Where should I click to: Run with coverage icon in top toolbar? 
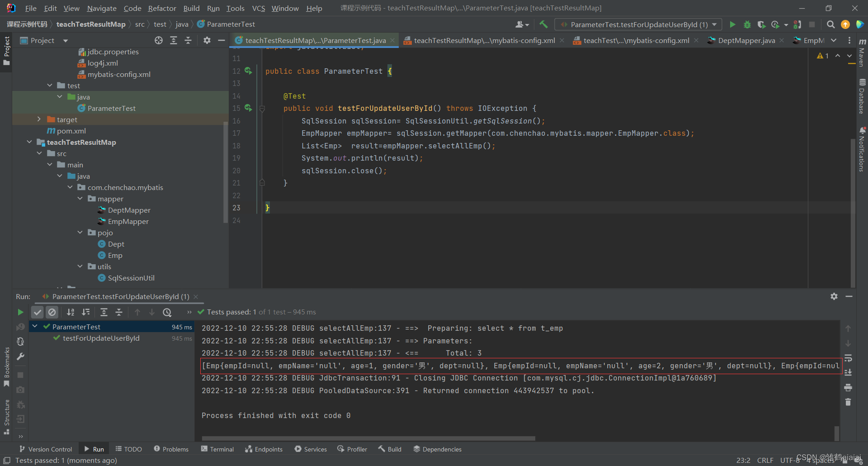761,24
